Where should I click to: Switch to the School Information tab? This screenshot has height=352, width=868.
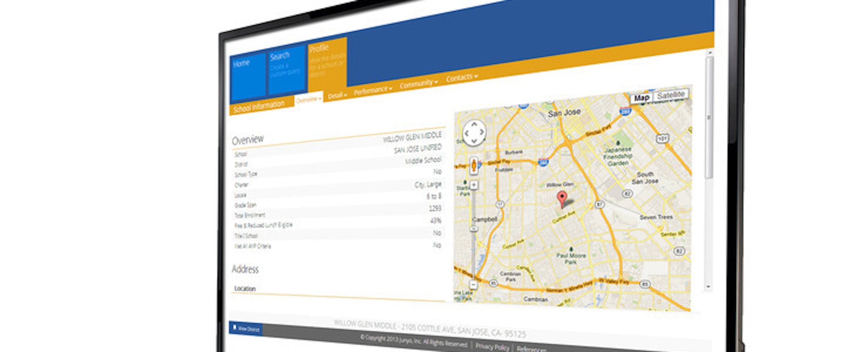(x=259, y=106)
